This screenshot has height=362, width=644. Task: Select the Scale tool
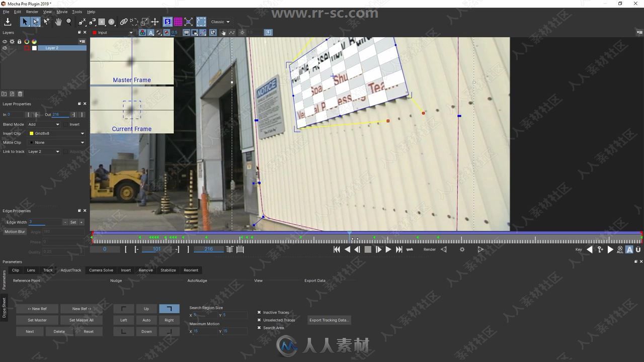tap(144, 22)
